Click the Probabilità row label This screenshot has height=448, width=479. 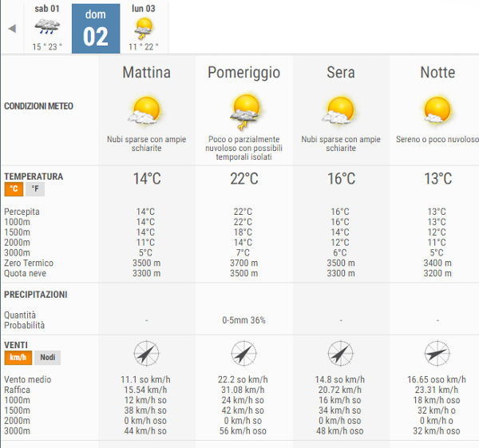25,326
